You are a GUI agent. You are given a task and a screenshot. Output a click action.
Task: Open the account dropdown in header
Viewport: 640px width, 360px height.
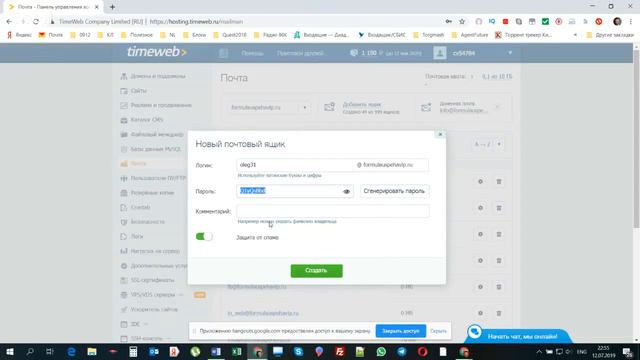(510, 53)
